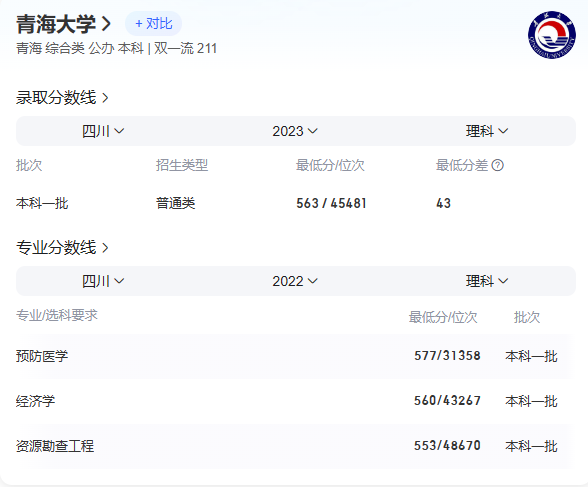Click the 批次 header in 录取分数线 table

[29, 165]
